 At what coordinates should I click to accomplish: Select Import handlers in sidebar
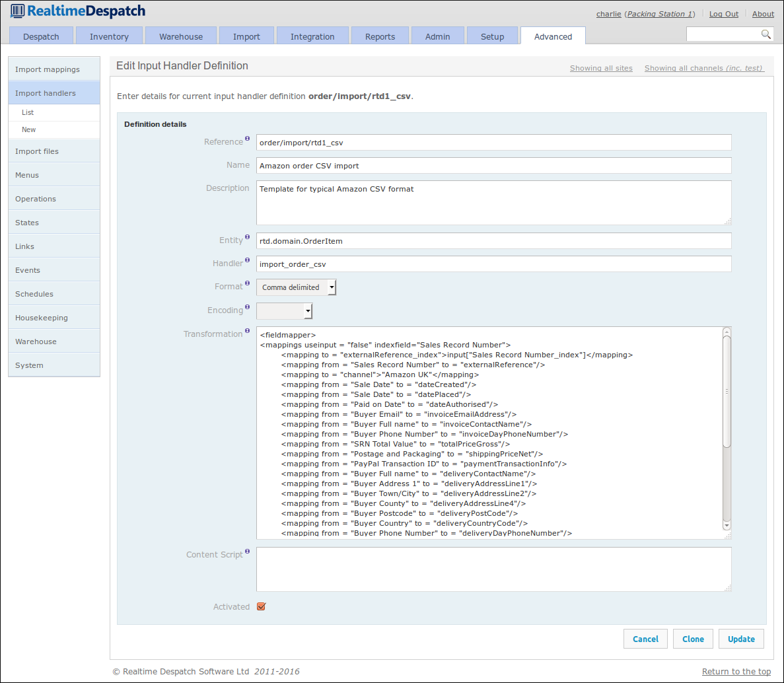pos(54,93)
